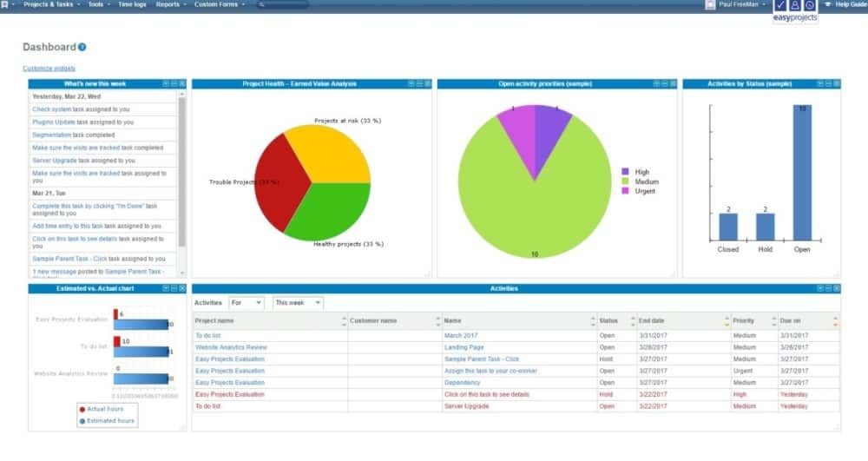Click the clock icon in easyprojects logo
The height and width of the screenshot is (461, 868).
click(808, 5)
